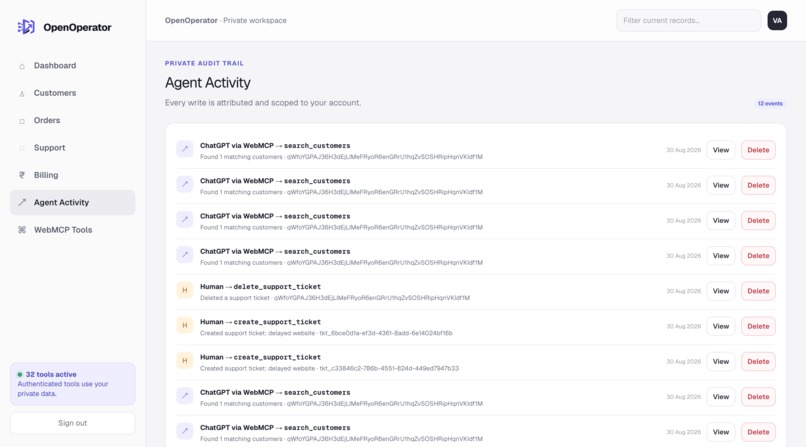Click the date on tkt_c33846c2 row

(x=683, y=362)
